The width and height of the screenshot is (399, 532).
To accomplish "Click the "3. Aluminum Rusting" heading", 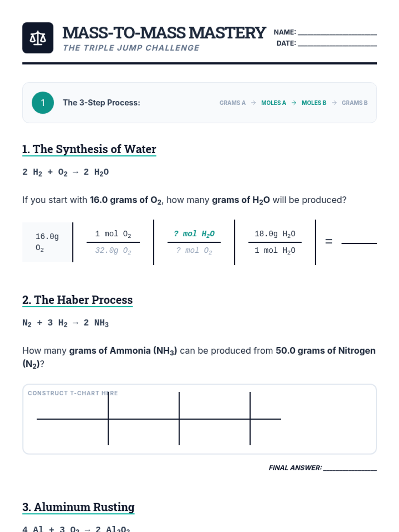I will click(x=78, y=507).
